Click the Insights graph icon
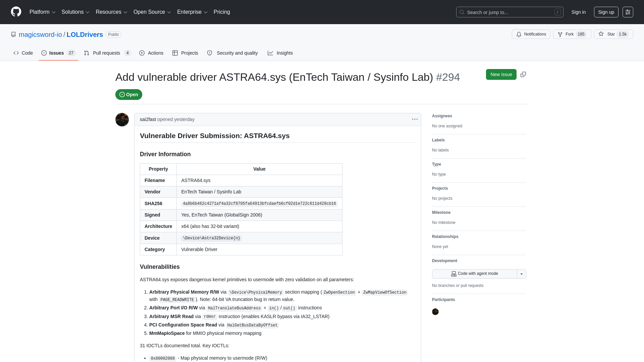 click(x=270, y=53)
